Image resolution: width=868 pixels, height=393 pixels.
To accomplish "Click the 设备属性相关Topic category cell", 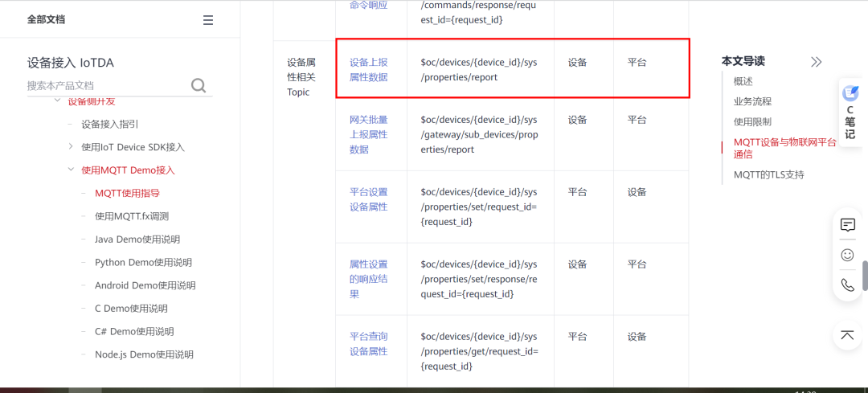I will pos(301,77).
